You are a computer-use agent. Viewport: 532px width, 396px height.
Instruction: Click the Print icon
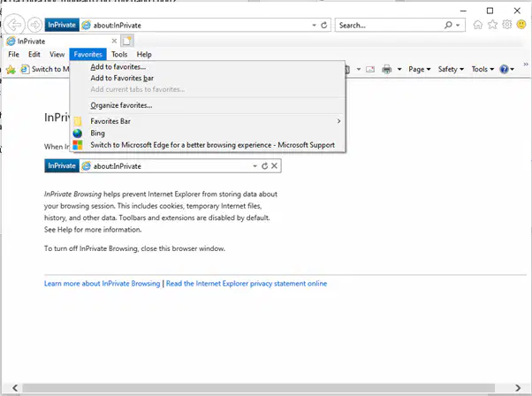(387, 69)
